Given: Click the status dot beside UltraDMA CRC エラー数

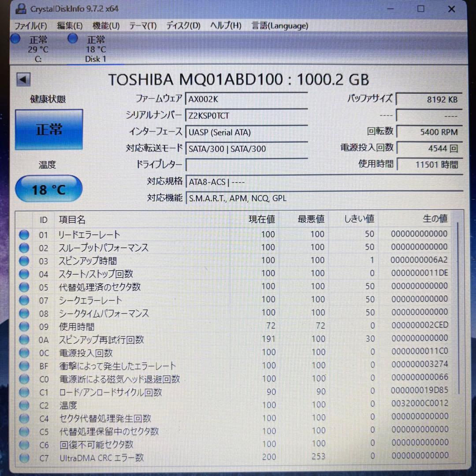Looking at the screenshot, I should coord(24,458).
